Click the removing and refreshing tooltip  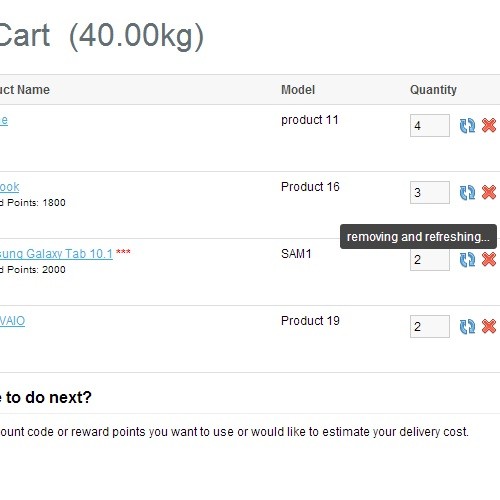pos(418,237)
